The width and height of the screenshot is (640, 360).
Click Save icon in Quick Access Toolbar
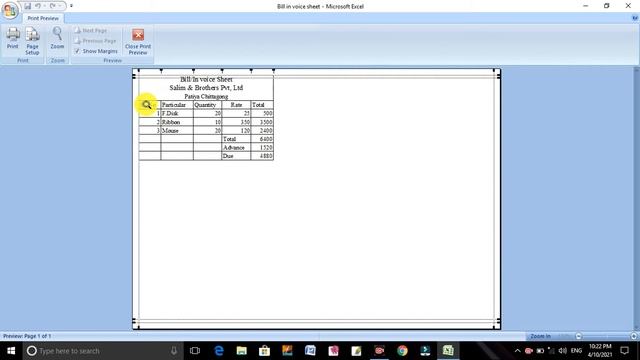tap(27, 6)
